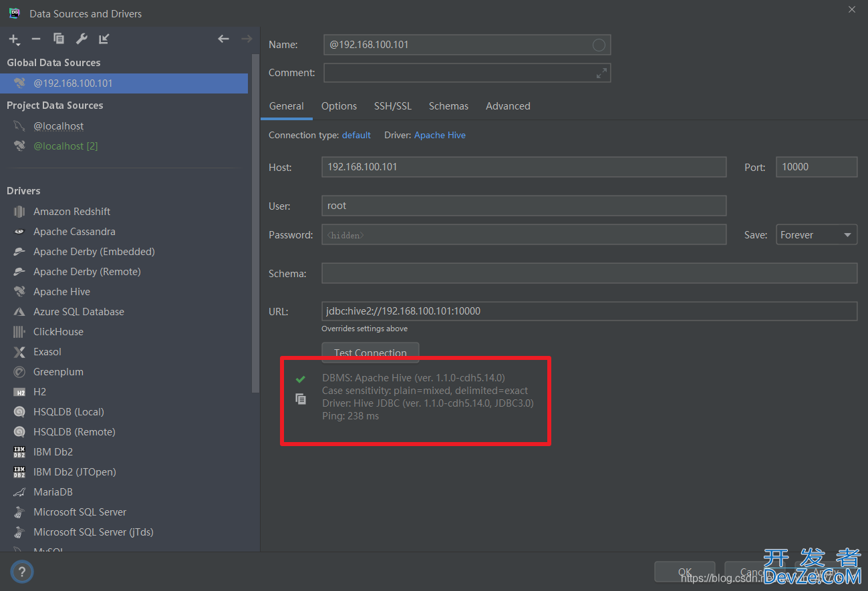Switch to the SSH/SSL tab
This screenshot has height=591, width=868.
pos(393,106)
